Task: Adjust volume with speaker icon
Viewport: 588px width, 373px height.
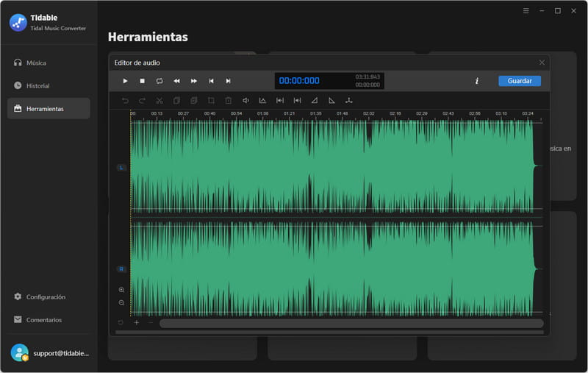Action: pos(245,101)
